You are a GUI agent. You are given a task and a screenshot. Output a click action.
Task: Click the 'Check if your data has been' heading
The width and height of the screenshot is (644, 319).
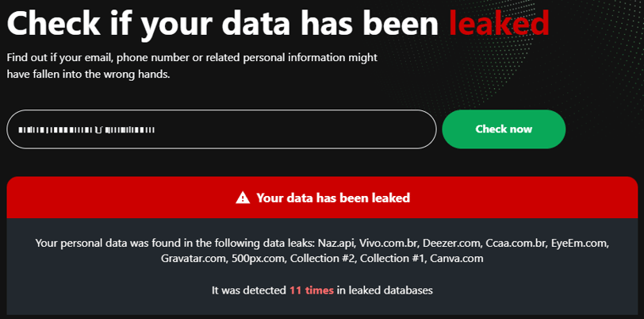[x=223, y=22]
